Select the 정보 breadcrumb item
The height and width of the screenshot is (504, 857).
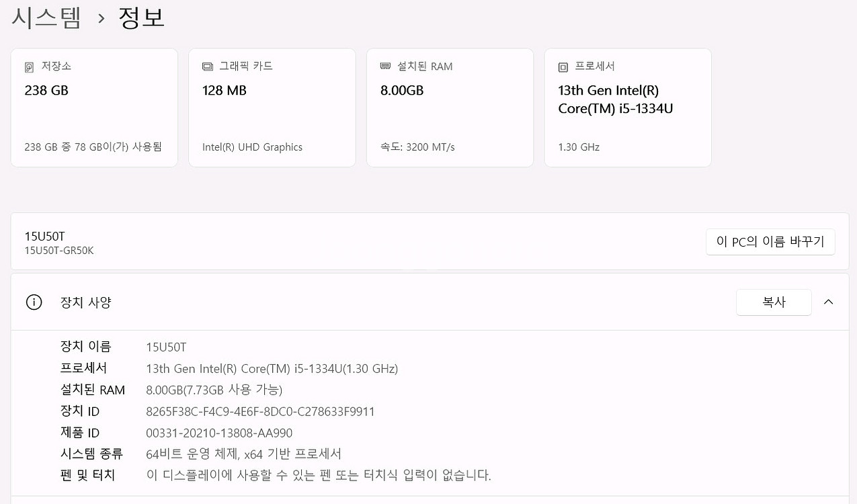[141, 17]
